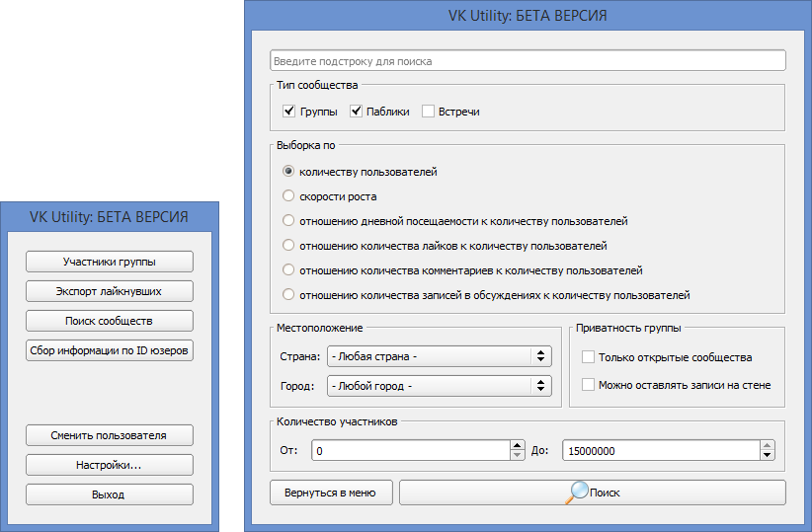Open the Экспорт лайкнувших tool
Screen dimensions: 812x532
pyautogui.click(x=110, y=291)
